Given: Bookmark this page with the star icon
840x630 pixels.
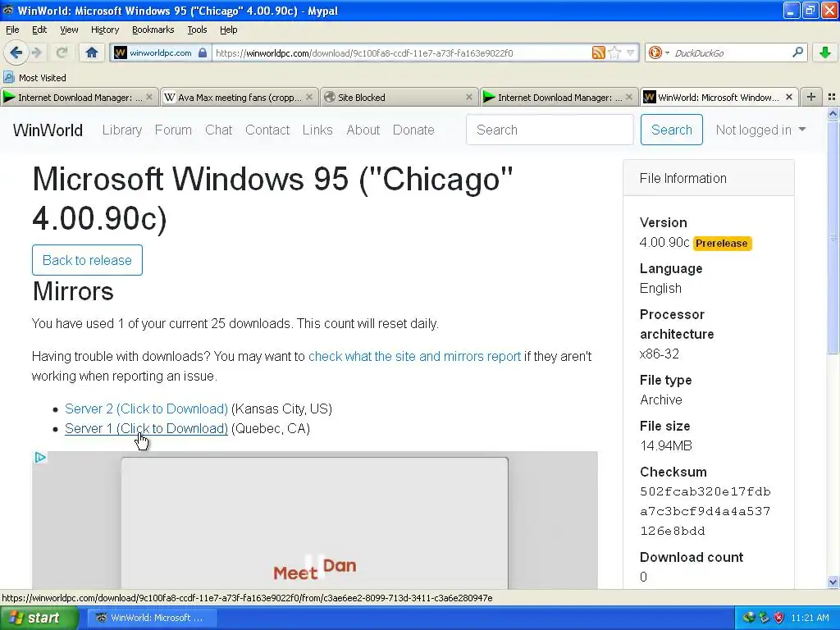Looking at the screenshot, I should click(x=614, y=52).
